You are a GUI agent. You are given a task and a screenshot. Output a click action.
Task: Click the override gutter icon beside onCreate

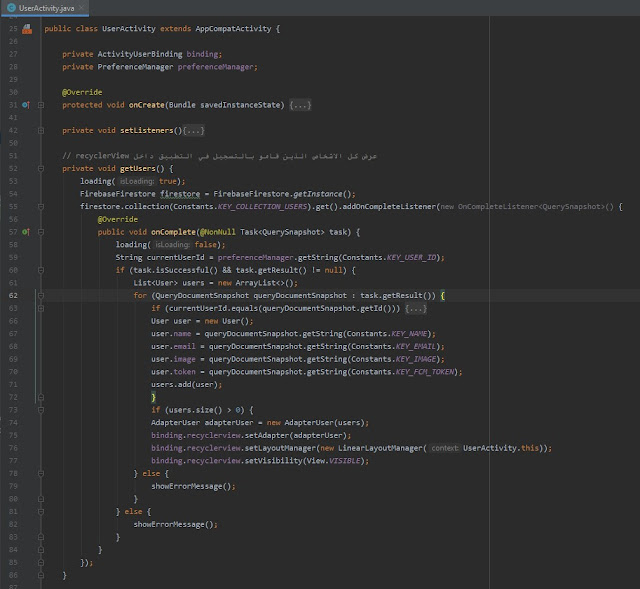coord(26,105)
